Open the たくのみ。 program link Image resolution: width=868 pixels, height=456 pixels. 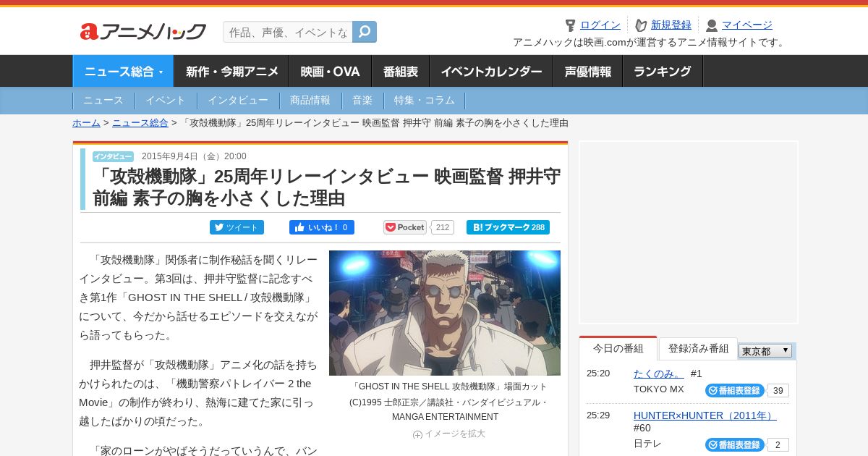coord(659,373)
